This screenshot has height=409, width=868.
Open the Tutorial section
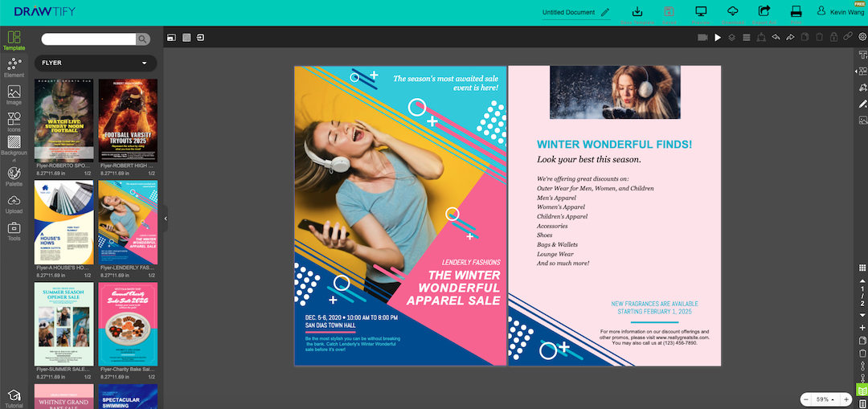(14, 399)
